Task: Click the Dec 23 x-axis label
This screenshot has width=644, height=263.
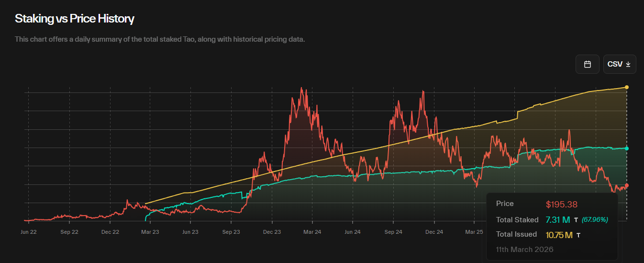Action: pyautogui.click(x=272, y=232)
